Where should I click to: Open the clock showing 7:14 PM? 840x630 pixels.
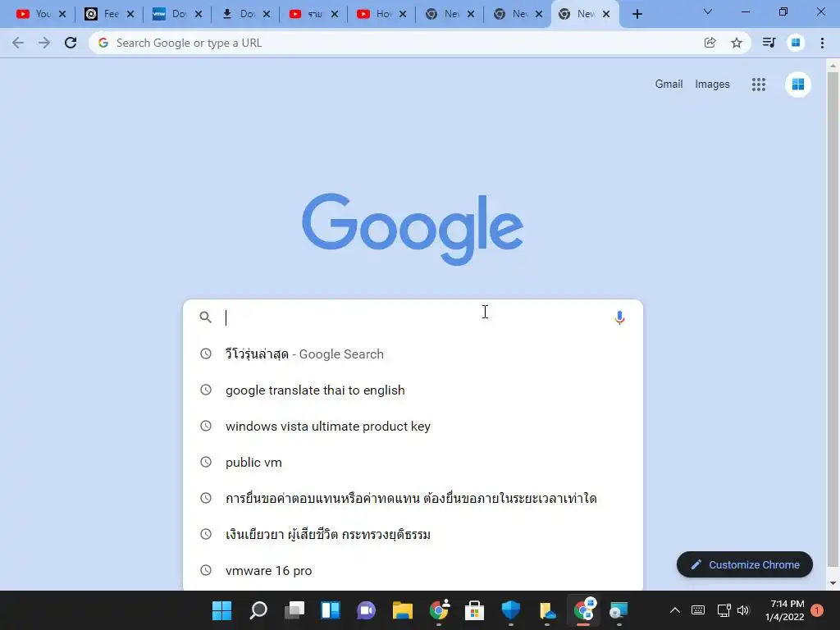[x=785, y=610]
